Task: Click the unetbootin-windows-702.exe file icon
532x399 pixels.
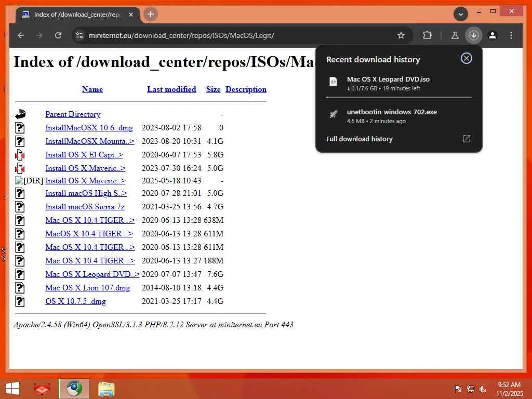Action: pyautogui.click(x=333, y=114)
